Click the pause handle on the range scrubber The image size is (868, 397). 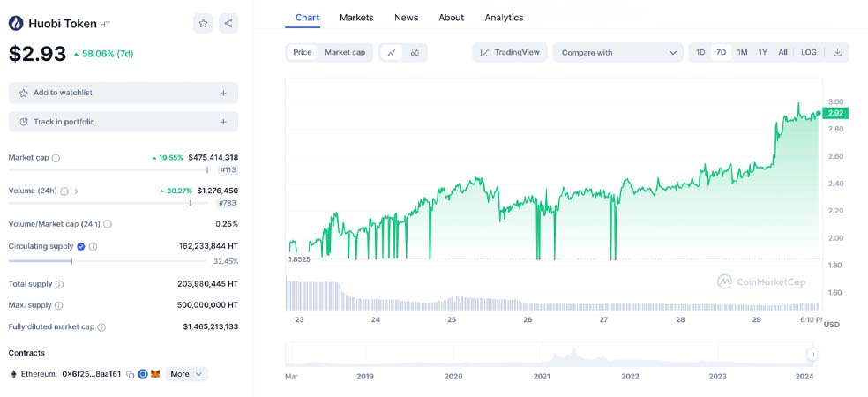coord(812,355)
